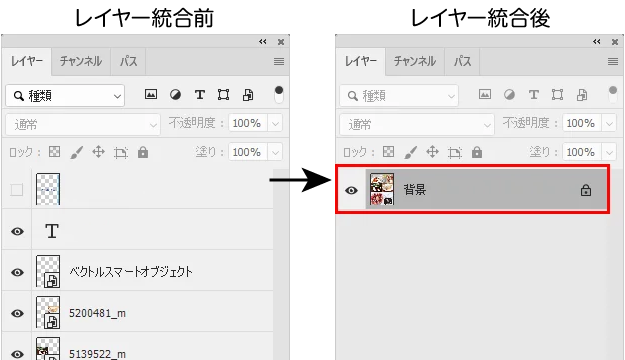Hide the 5139522_m layer
This screenshot has width=625, height=360.
17,354
